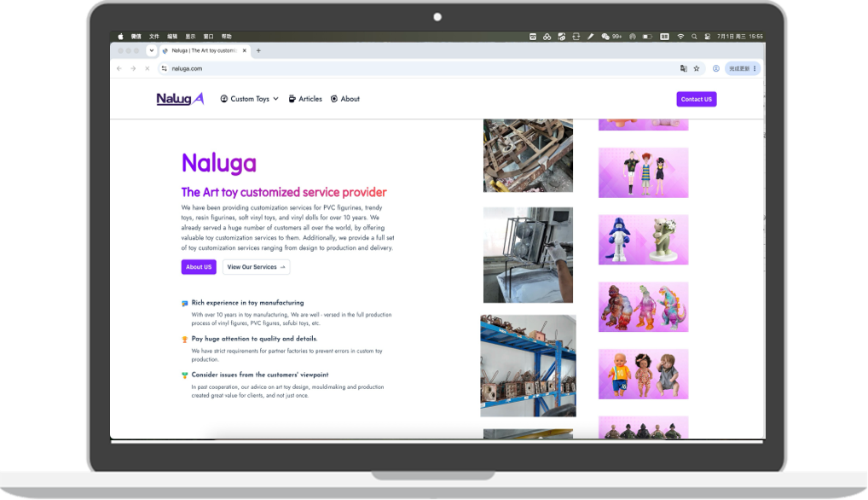Open the three fashion figures thumbnail
This screenshot has height=500, width=868.
pyautogui.click(x=643, y=172)
